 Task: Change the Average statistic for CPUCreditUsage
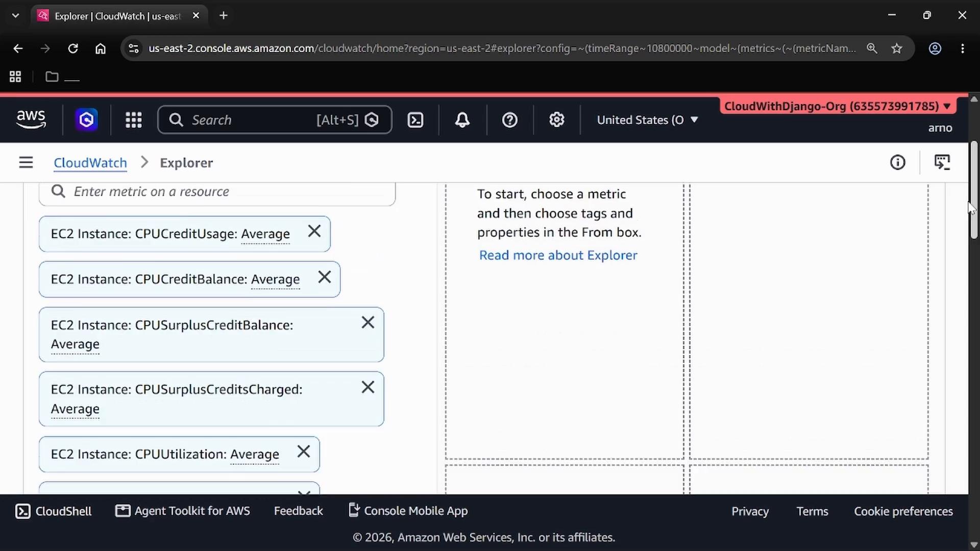coord(265,234)
